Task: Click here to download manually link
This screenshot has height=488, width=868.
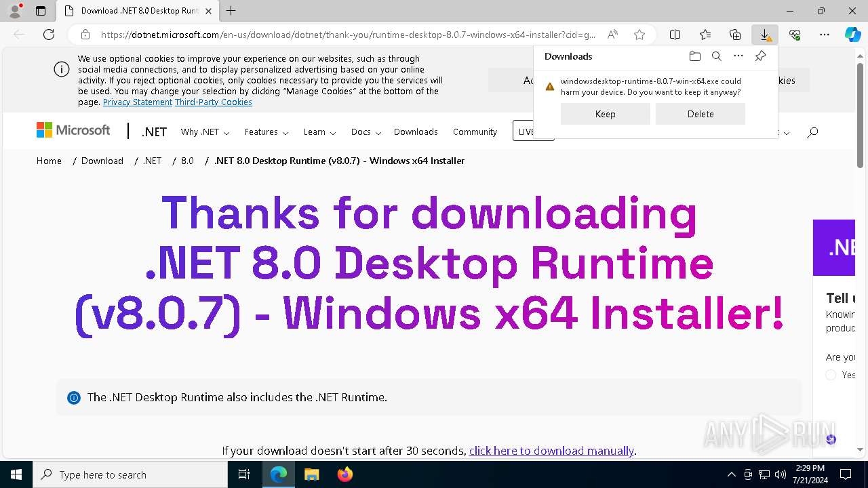Action: click(551, 451)
